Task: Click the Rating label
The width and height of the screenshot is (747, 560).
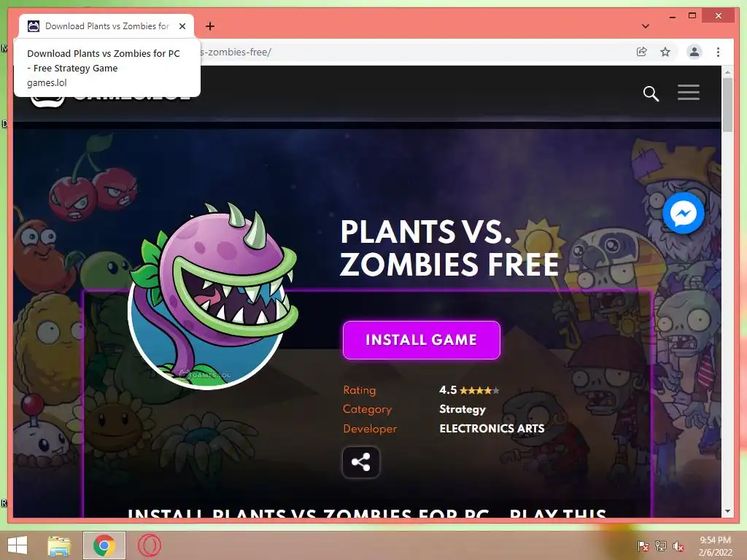Action: (x=359, y=390)
